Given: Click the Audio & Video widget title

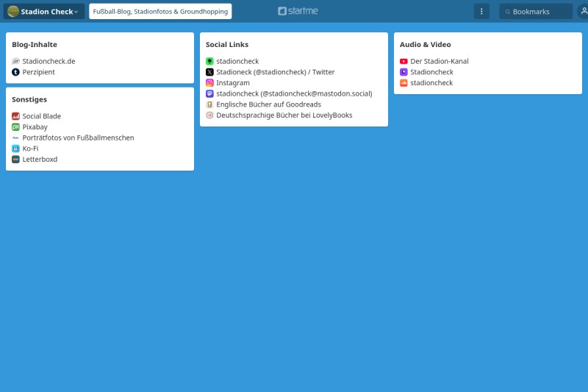Looking at the screenshot, I should (x=426, y=45).
